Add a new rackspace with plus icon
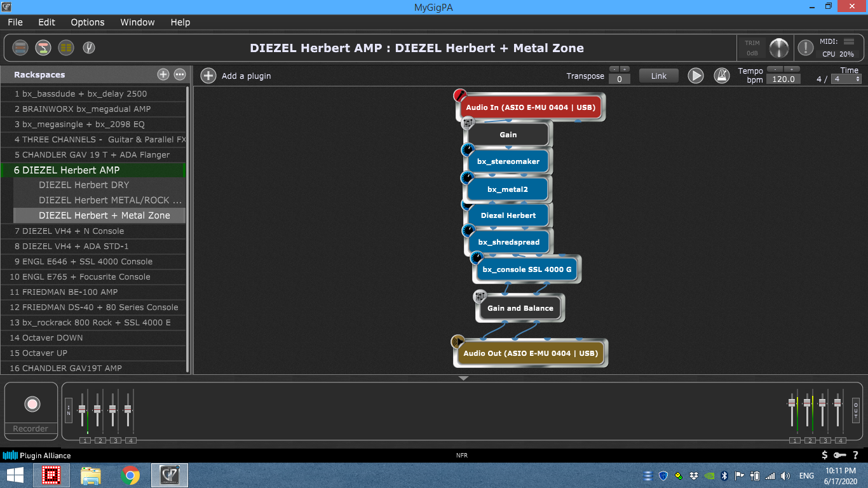 pyautogui.click(x=163, y=74)
